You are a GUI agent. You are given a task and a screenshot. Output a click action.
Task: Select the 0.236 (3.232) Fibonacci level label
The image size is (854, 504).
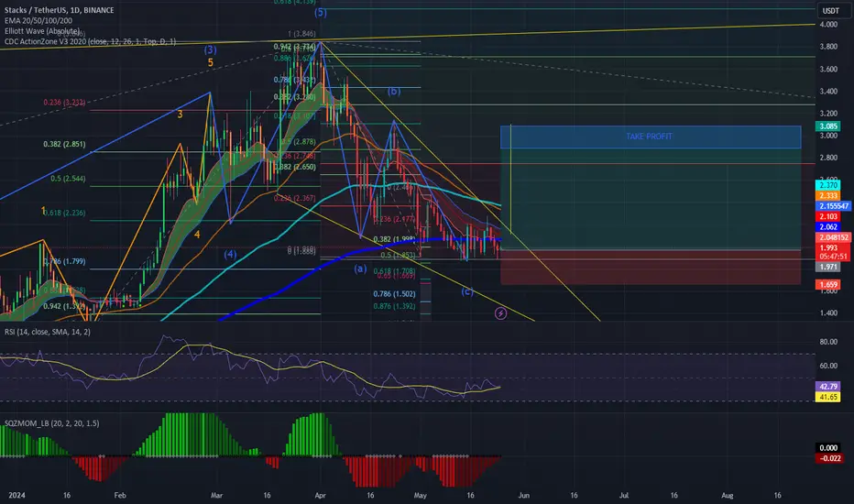click(x=64, y=103)
